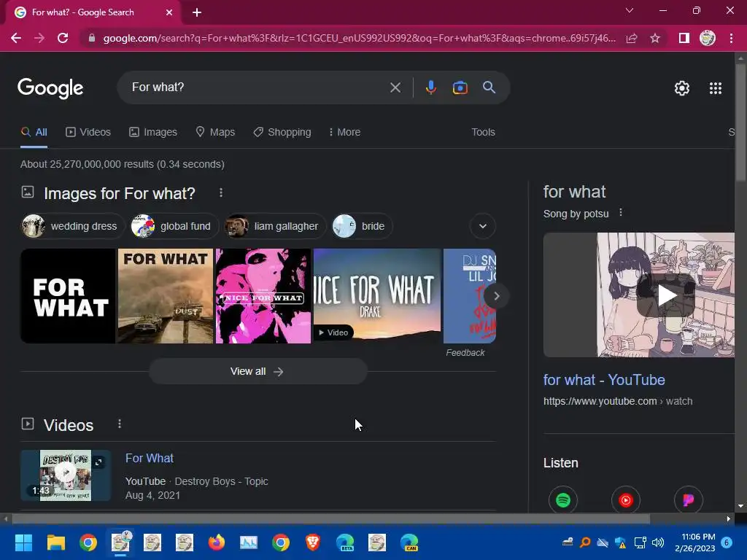
Task: Close the 'For what? - Google Search' tab
Action: click(169, 13)
